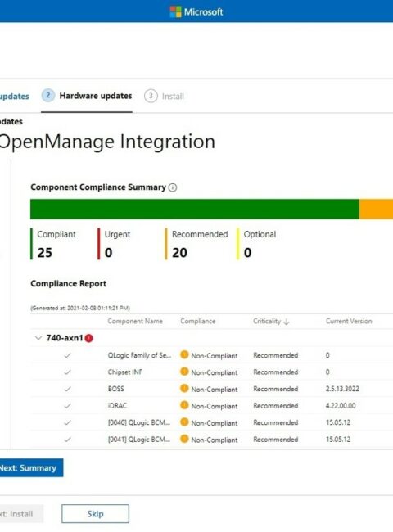Screen dimensions: 393x532
Task: Toggle the checkmark for iDRAC row
Action: point(67,406)
